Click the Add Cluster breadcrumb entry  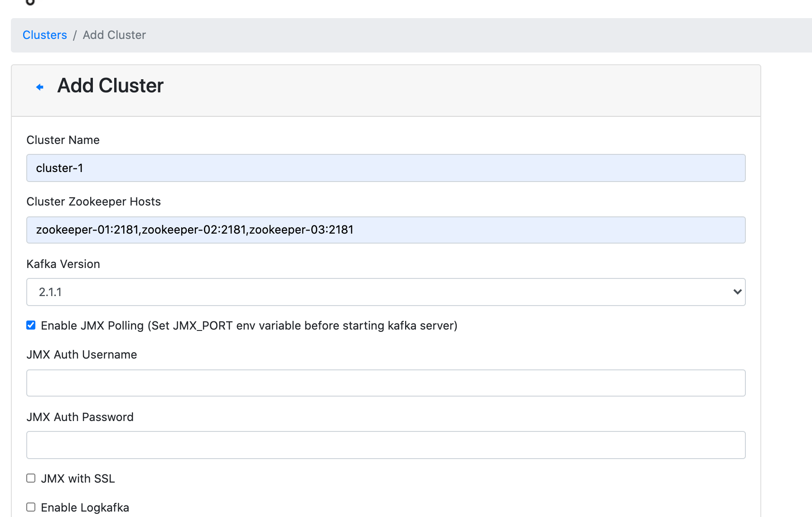point(114,35)
